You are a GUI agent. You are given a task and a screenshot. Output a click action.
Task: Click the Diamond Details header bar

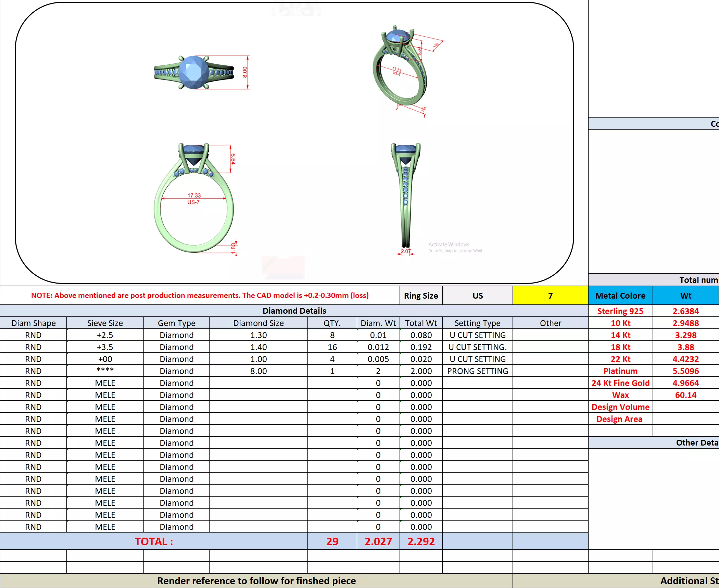(x=294, y=311)
